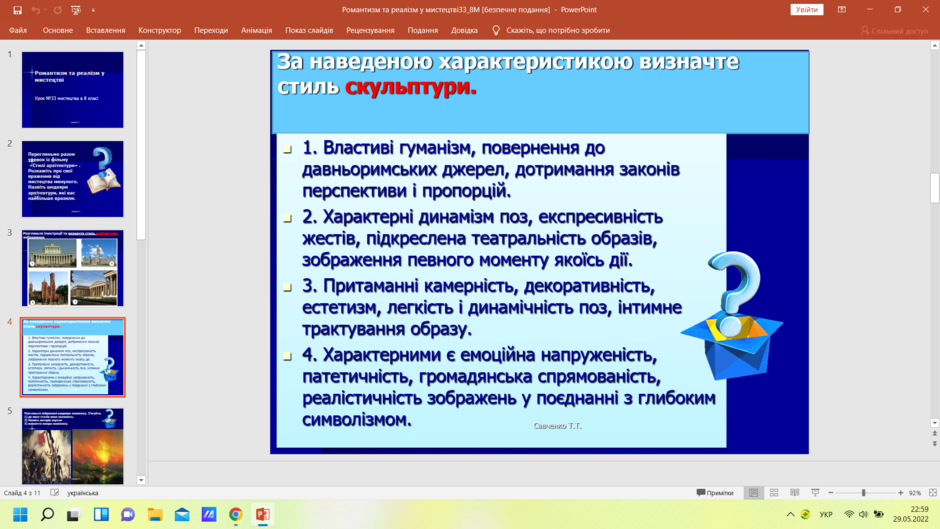This screenshot has width=940, height=529.
Task: Start Slide Show from status bar icon
Action: click(x=815, y=493)
